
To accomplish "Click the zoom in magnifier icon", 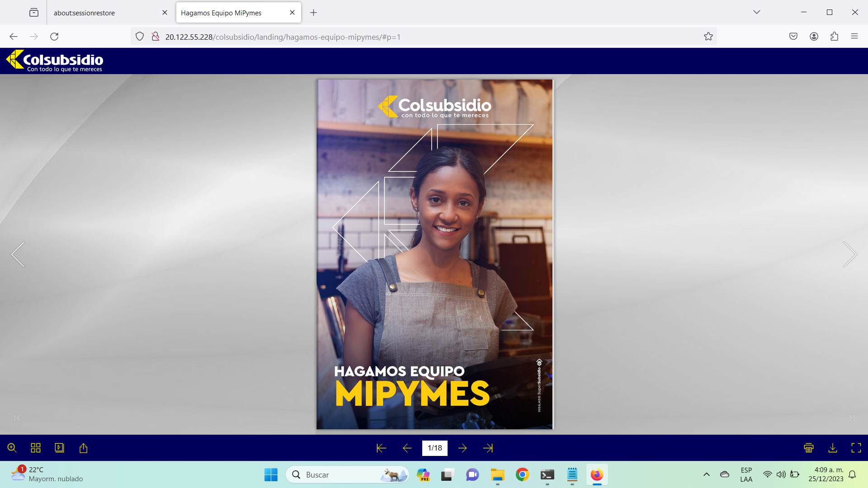I will pyautogui.click(x=12, y=448).
